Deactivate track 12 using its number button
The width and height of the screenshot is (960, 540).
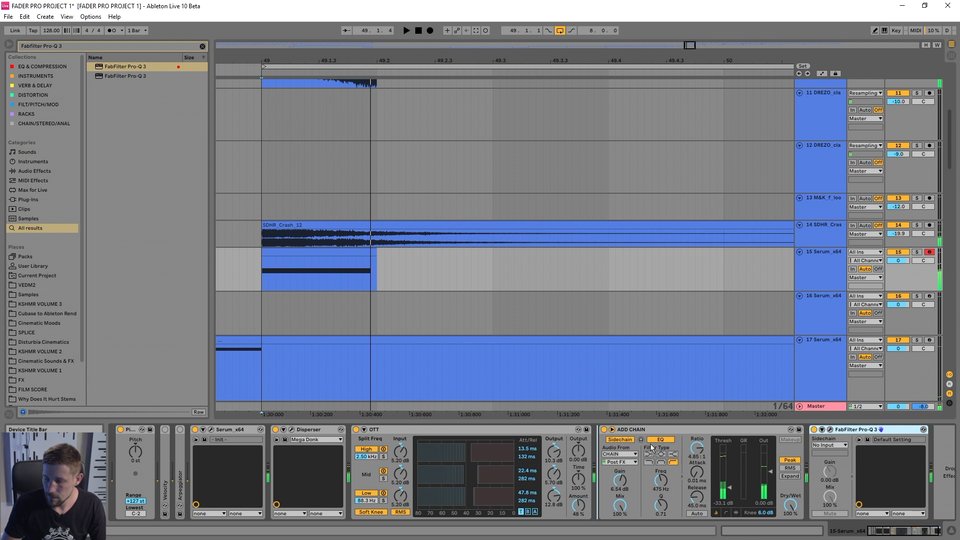click(x=898, y=146)
